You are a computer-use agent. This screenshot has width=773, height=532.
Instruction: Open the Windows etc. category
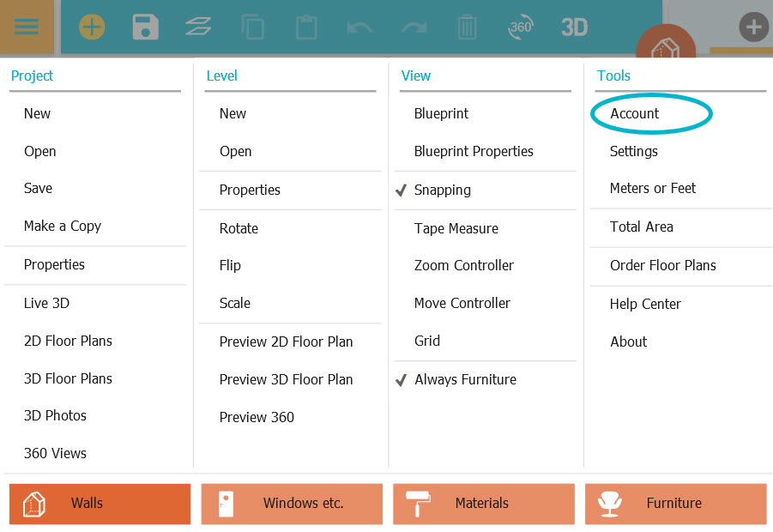click(292, 504)
